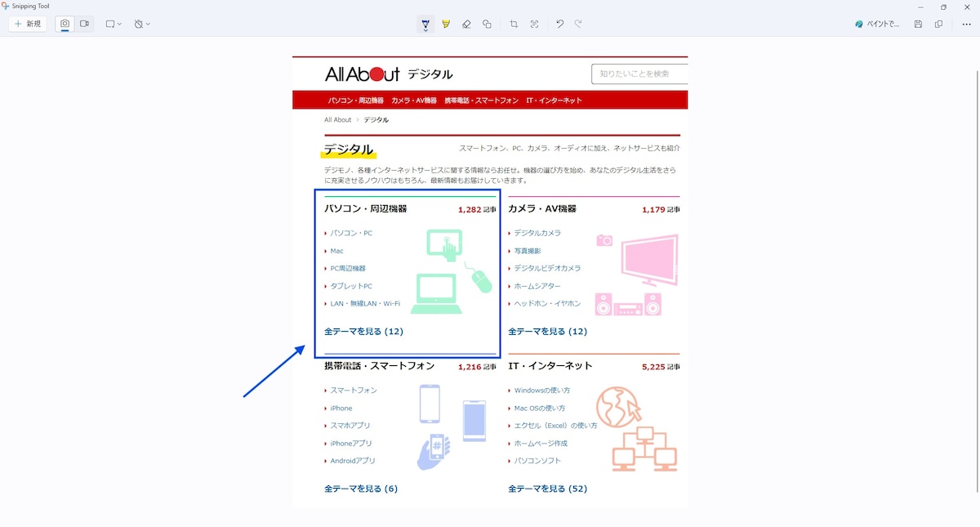Click the デジタルビデオカメラ link
This screenshot has width=980, height=527.
coord(547,268)
